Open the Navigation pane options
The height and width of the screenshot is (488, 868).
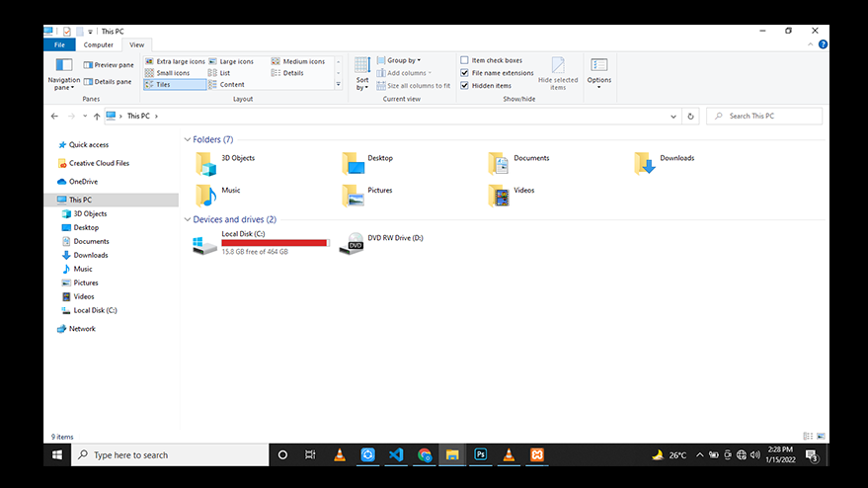[63, 74]
